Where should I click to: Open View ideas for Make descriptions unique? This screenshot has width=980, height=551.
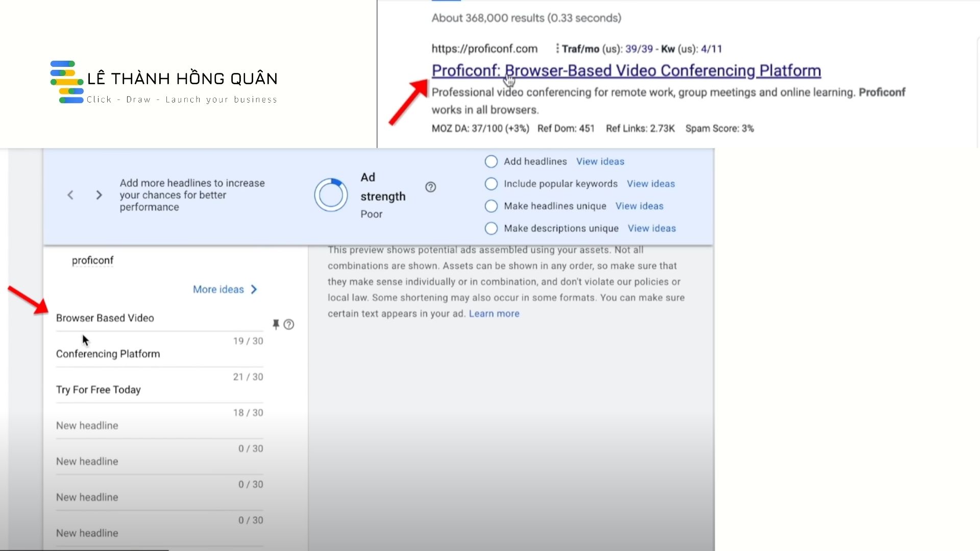[651, 229]
